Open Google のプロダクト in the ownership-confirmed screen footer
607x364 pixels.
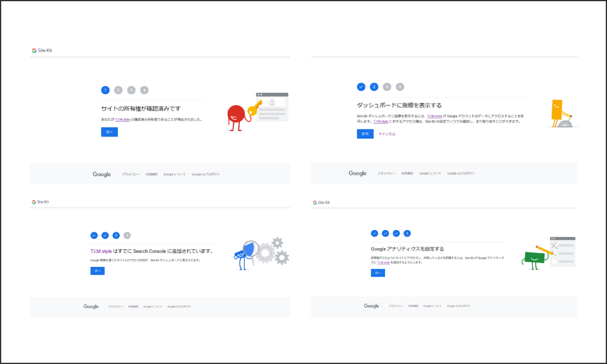(x=206, y=175)
